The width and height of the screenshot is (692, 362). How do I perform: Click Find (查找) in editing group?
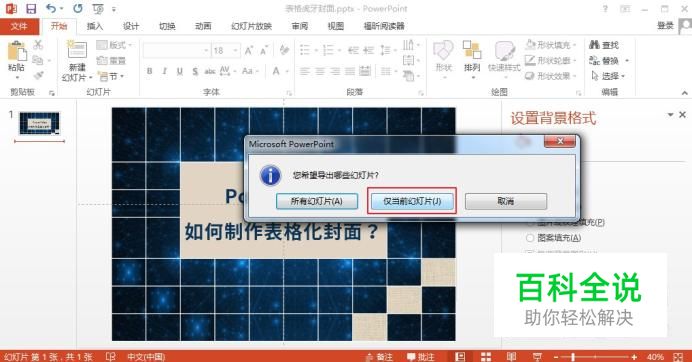coord(604,45)
